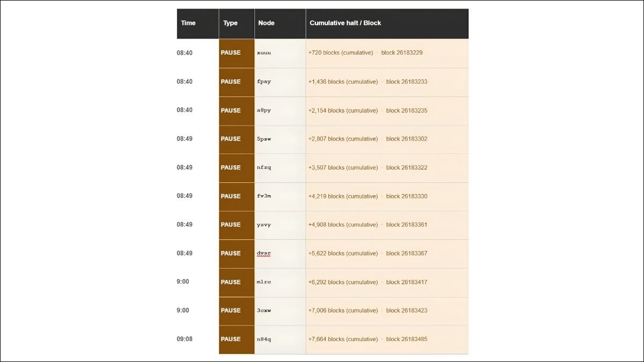644x362 pixels.
Task: Click "+7,006 blocks (cumulative)" text
Action: [x=343, y=311]
